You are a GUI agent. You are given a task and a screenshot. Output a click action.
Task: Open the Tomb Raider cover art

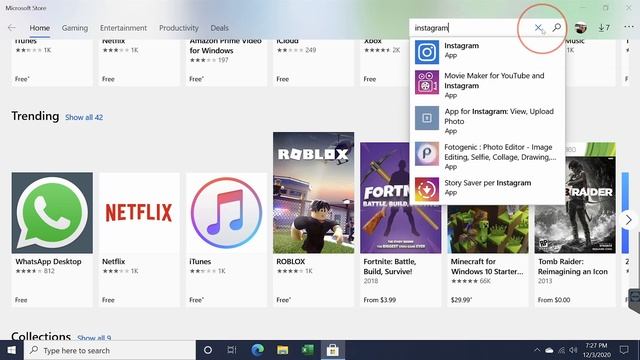point(575,198)
